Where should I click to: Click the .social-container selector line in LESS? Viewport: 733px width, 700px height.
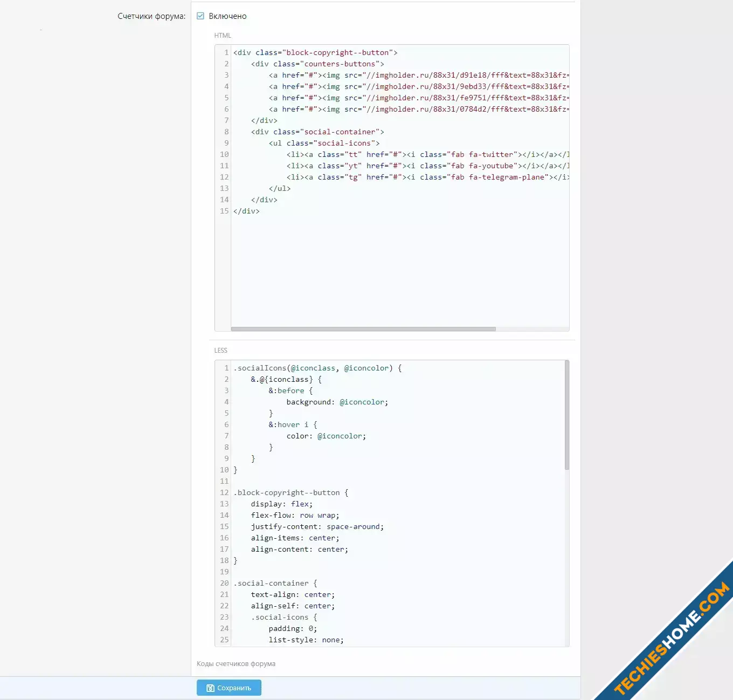(275, 583)
